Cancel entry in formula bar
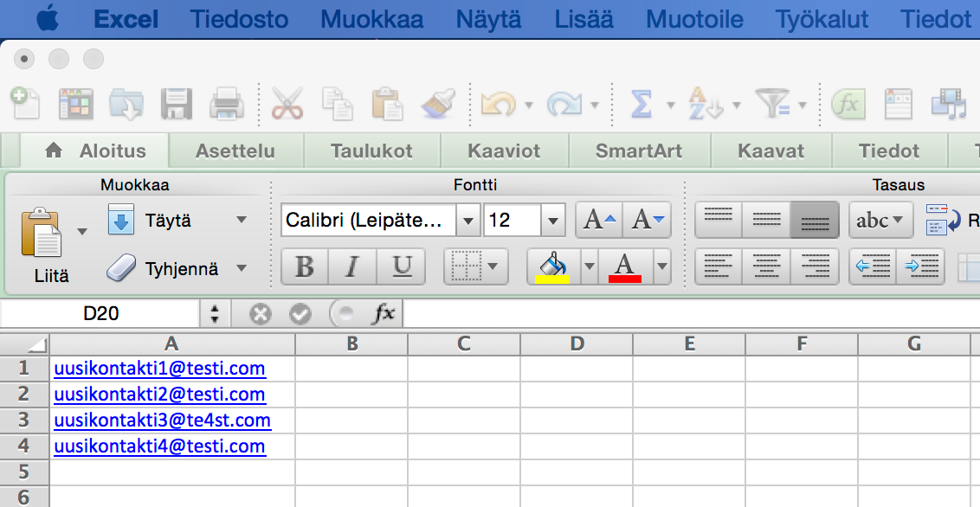The height and width of the screenshot is (507, 980). 260,314
